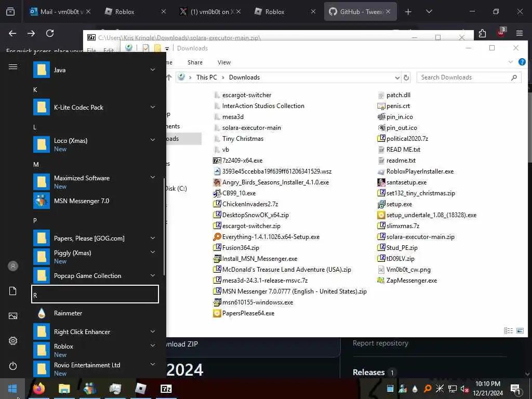Click browser Forward arrow
Image resolution: width=532 pixels, height=399 pixels.
pos(31,33)
